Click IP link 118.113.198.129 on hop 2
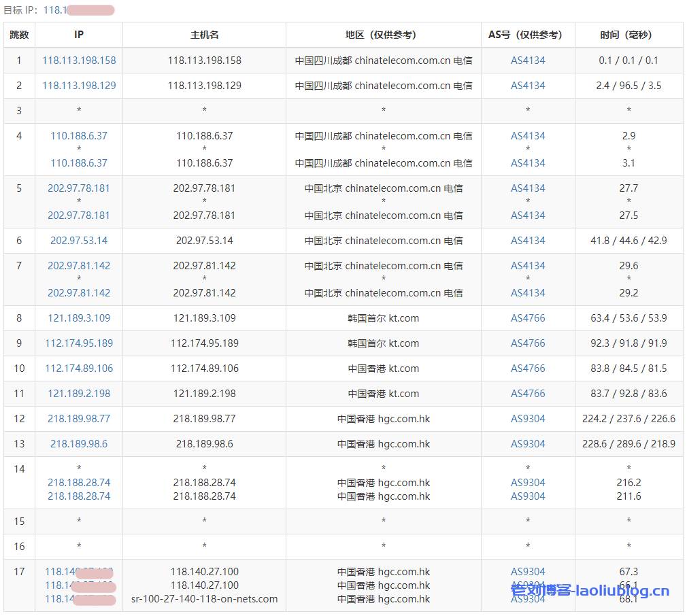Screen dimensions: 687x616 click(79, 86)
